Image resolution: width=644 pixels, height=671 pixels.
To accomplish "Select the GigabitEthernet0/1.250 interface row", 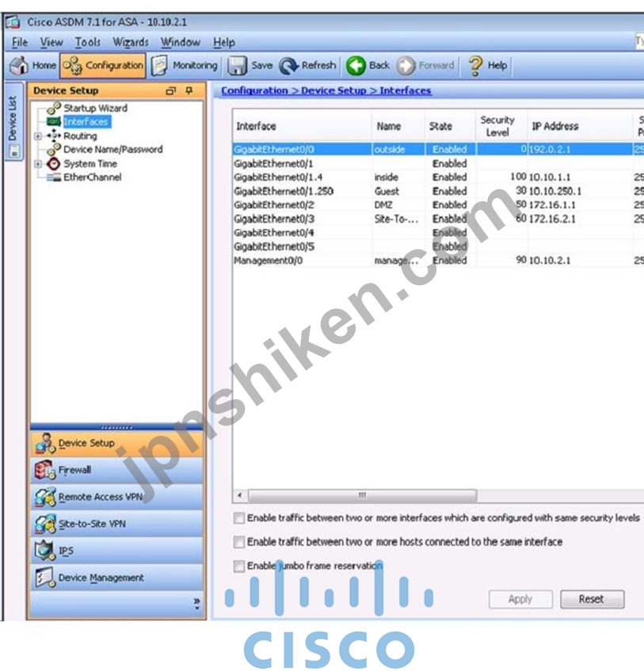I will click(438, 191).
